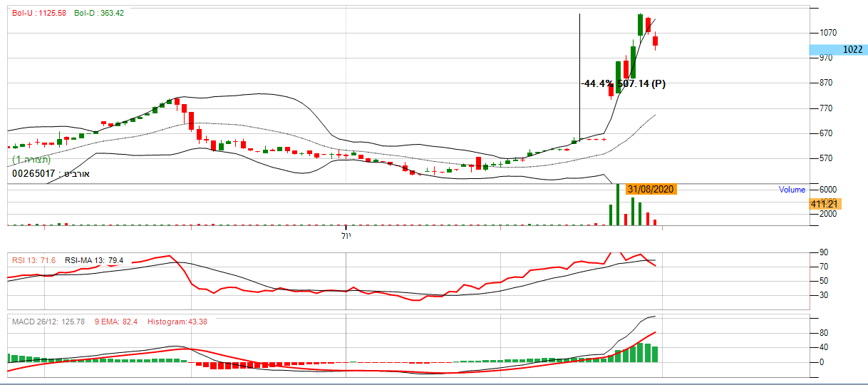Click the stock code 00265017
Viewport: 868px width, 385px height.
(33, 173)
